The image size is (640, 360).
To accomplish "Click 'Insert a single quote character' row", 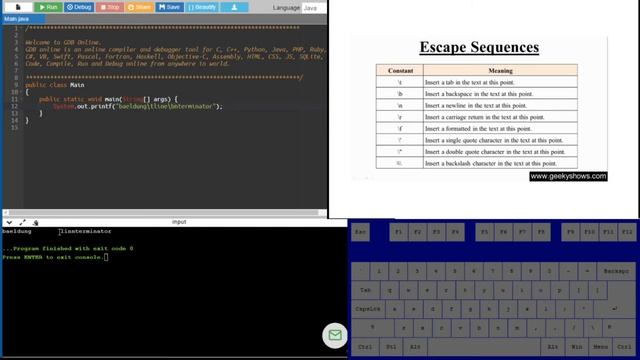I will (x=477, y=140).
